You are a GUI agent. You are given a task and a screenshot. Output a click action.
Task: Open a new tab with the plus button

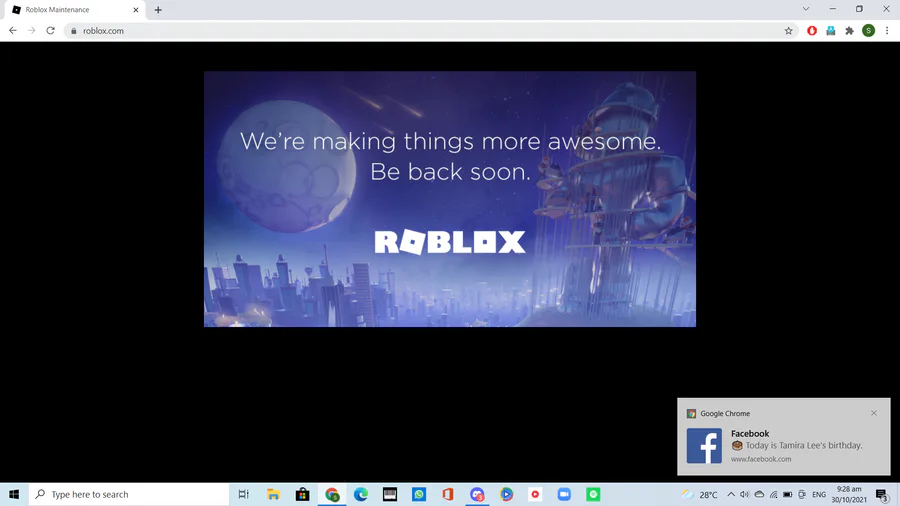click(158, 10)
